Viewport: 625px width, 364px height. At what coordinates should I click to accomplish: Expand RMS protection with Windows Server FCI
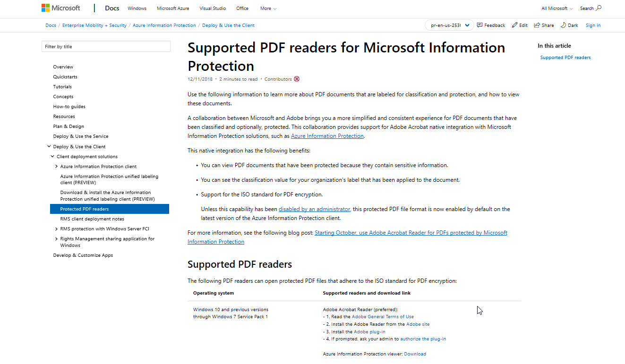pyautogui.click(x=56, y=229)
